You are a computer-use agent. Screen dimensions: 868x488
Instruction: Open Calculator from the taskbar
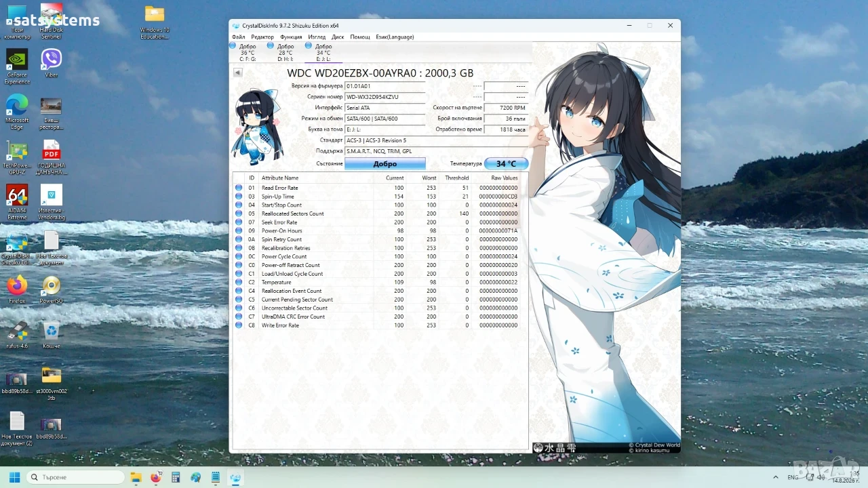pyautogui.click(x=176, y=477)
